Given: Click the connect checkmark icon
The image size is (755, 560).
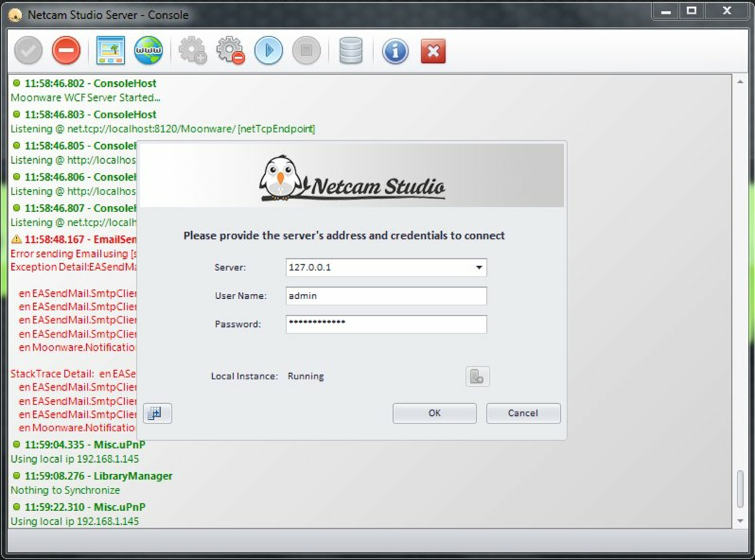Looking at the screenshot, I should point(28,50).
